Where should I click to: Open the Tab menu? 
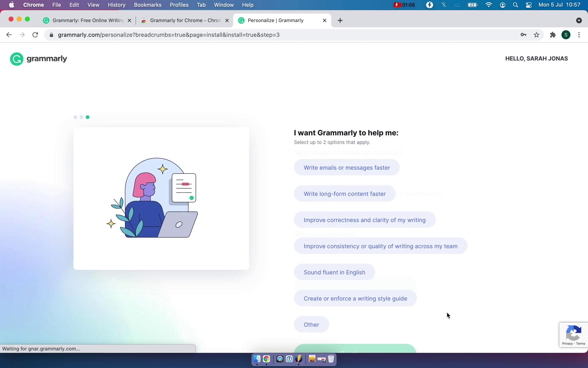click(201, 5)
